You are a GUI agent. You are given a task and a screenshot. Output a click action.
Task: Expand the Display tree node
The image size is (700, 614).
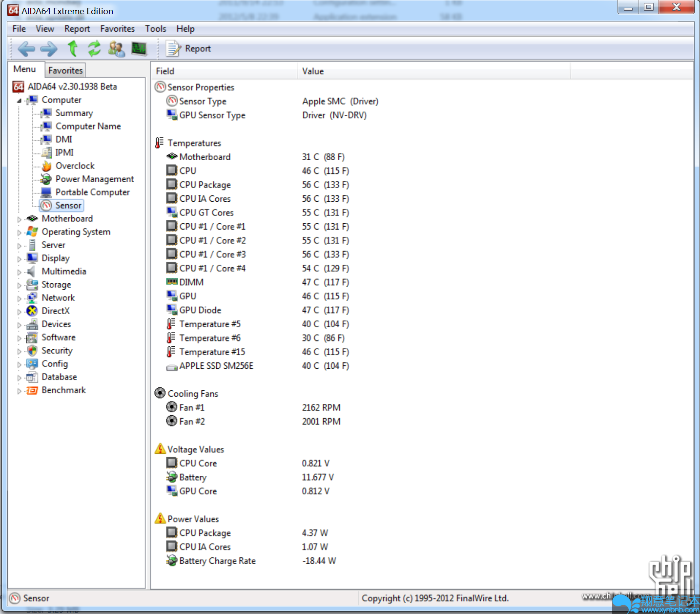tap(20, 259)
